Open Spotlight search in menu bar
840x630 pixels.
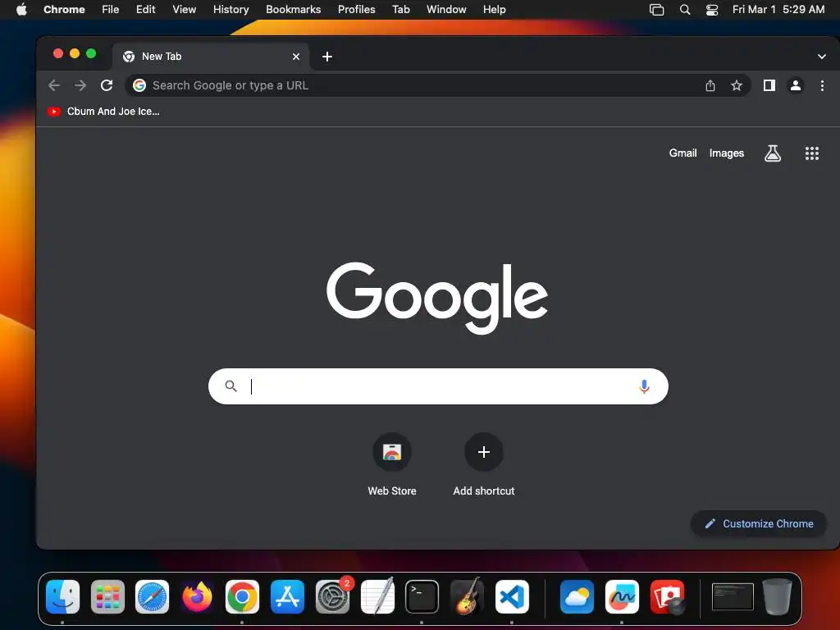685,10
